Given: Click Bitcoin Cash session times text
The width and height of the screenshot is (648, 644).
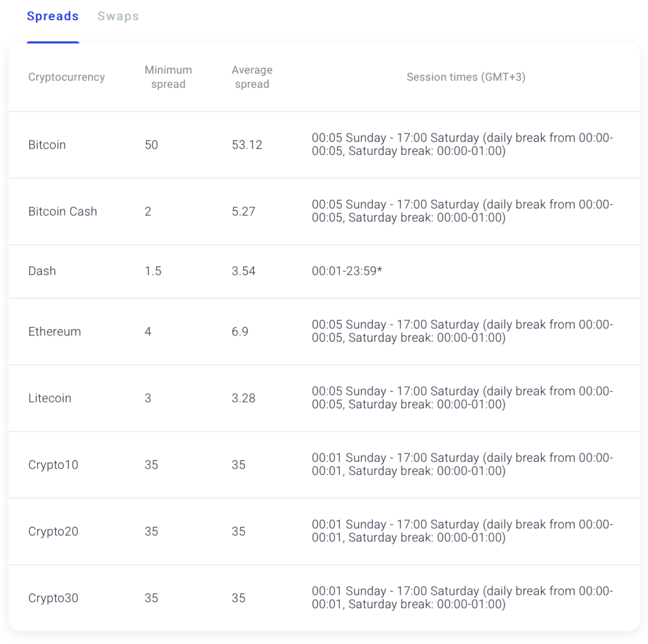Looking at the screenshot, I should [x=463, y=211].
